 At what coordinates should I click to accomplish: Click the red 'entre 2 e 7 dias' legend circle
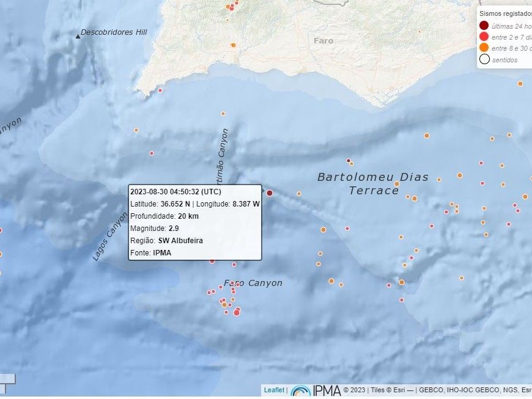[484, 36]
